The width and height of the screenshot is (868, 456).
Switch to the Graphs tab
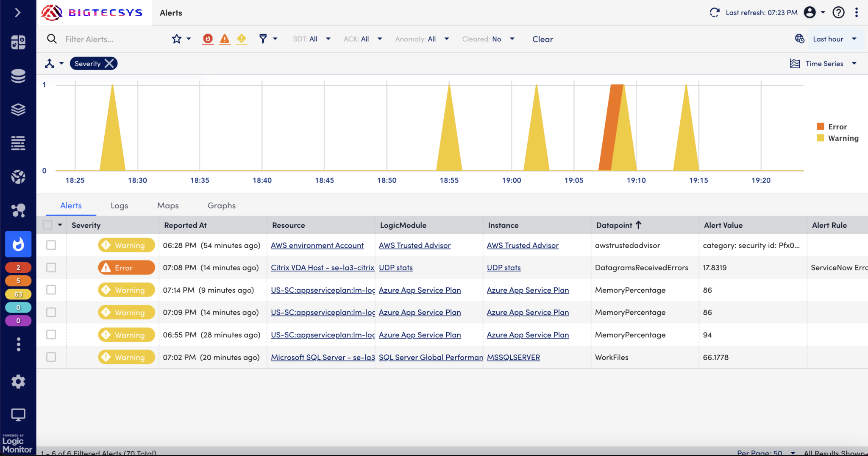pos(221,206)
